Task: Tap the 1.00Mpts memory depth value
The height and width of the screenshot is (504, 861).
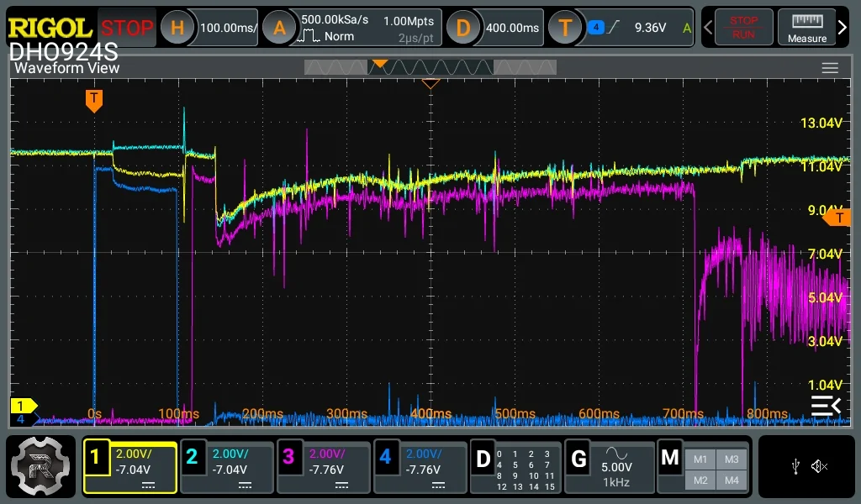Action: pyautogui.click(x=409, y=21)
